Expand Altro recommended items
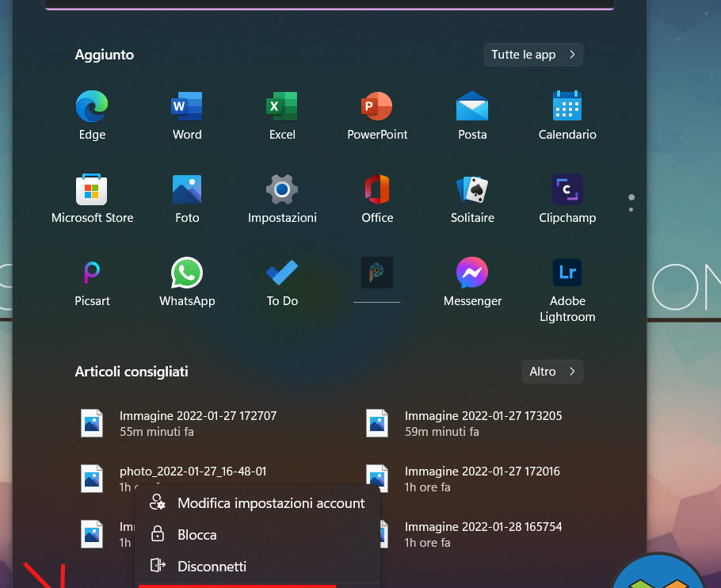Image resolution: width=721 pixels, height=588 pixels. click(551, 372)
